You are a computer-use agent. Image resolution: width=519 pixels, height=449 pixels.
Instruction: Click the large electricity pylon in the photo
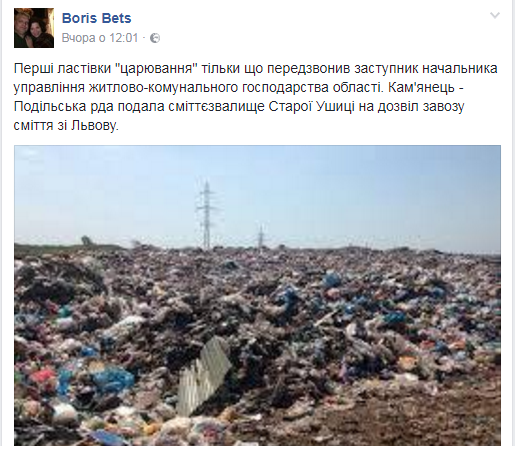(x=207, y=215)
